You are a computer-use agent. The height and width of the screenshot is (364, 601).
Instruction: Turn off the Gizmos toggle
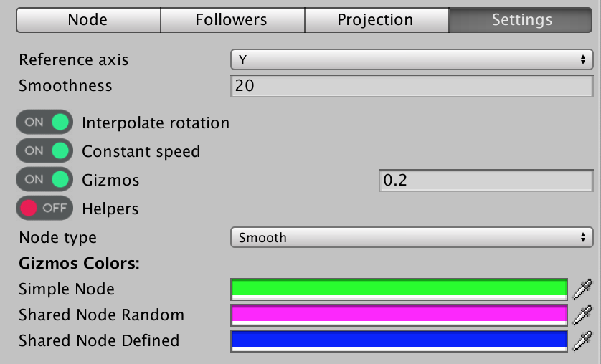(x=45, y=180)
